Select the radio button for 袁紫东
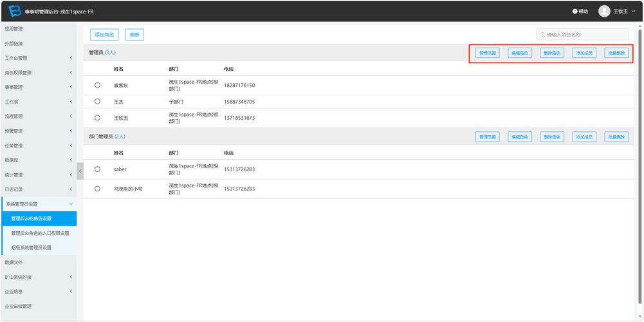The width and height of the screenshot is (644, 322). [97, 85]
